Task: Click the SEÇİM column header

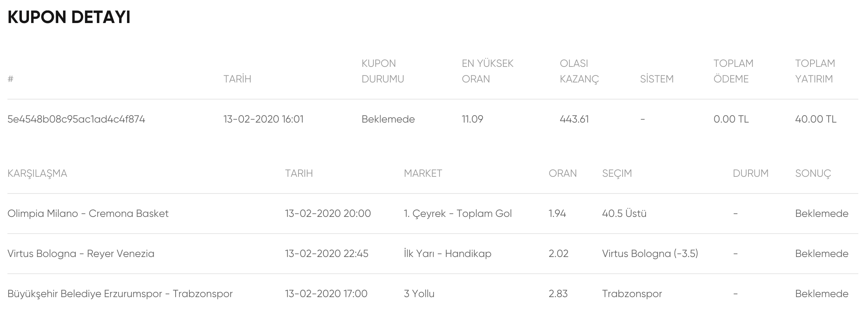Action: (617, 173)
